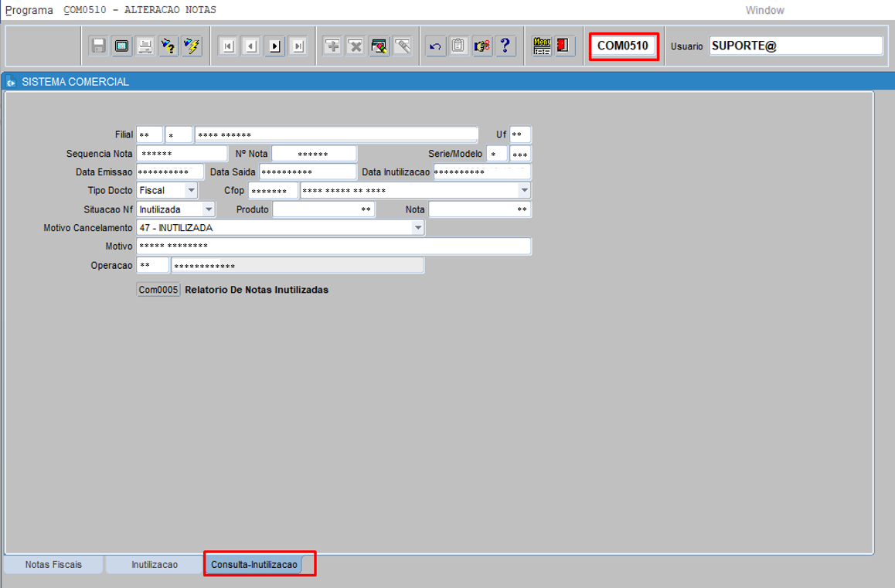
Task: Open the Programa menu
Action: 29,10
